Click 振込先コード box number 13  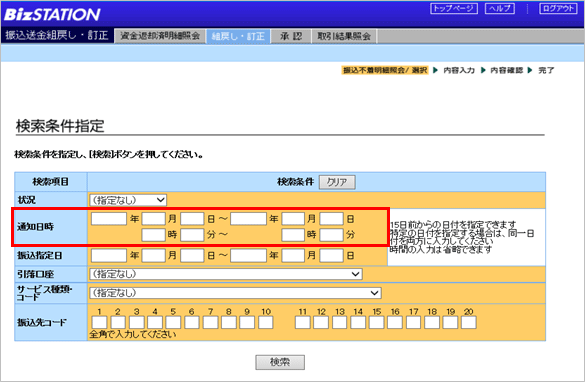(x=340, y=322)
